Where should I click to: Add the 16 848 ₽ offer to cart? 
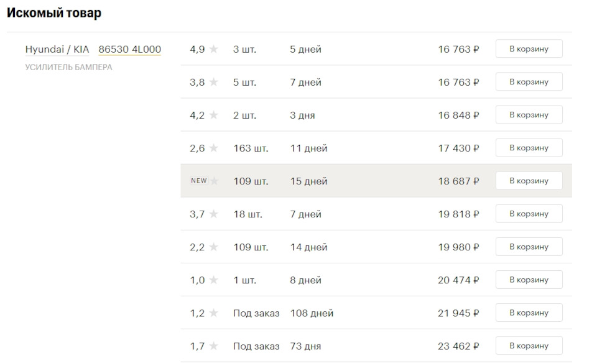point(529,114)
